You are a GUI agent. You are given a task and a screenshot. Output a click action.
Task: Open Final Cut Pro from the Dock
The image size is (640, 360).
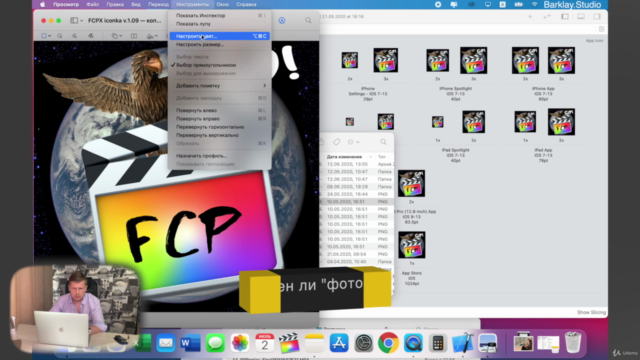289,343
